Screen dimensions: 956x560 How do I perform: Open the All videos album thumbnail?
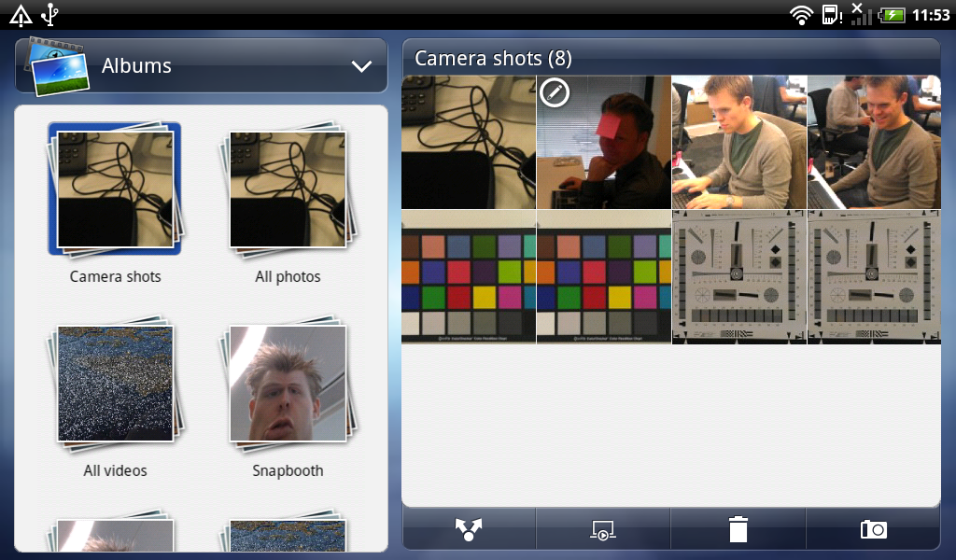point(115,383)
